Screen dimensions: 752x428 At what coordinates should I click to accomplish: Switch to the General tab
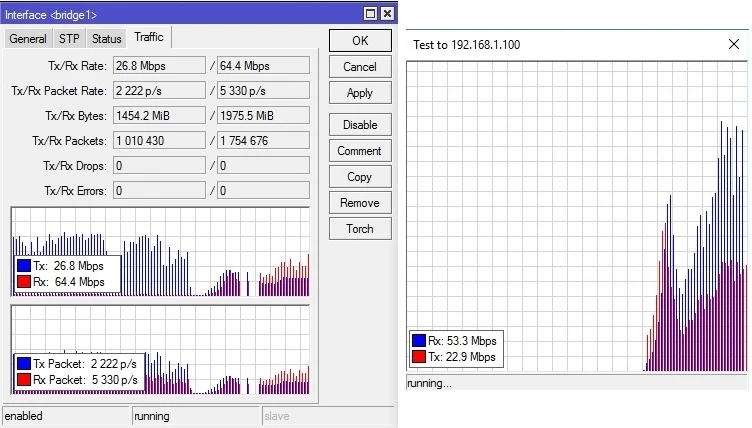(28, 39)
